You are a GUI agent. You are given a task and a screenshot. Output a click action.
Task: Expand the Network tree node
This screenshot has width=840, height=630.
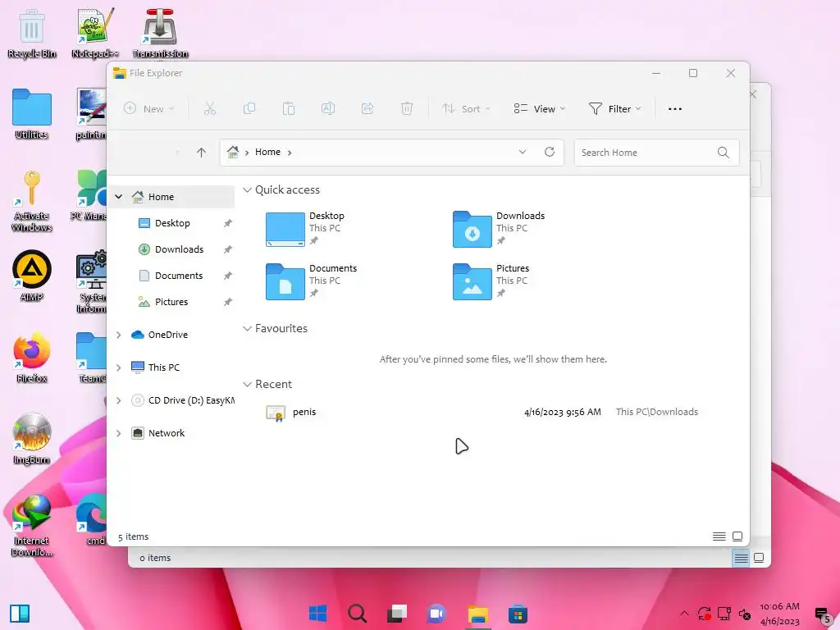point(118,433)
